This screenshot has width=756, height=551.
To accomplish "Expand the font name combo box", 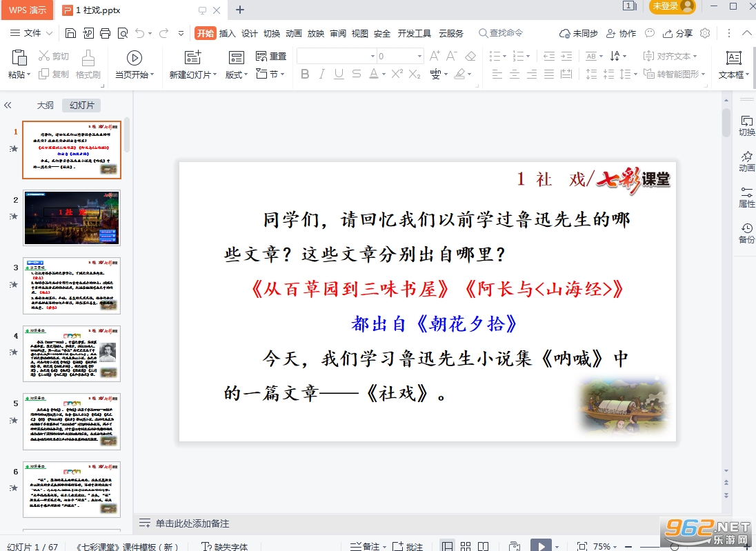I will pyautogui.click(x=372, y=57).
